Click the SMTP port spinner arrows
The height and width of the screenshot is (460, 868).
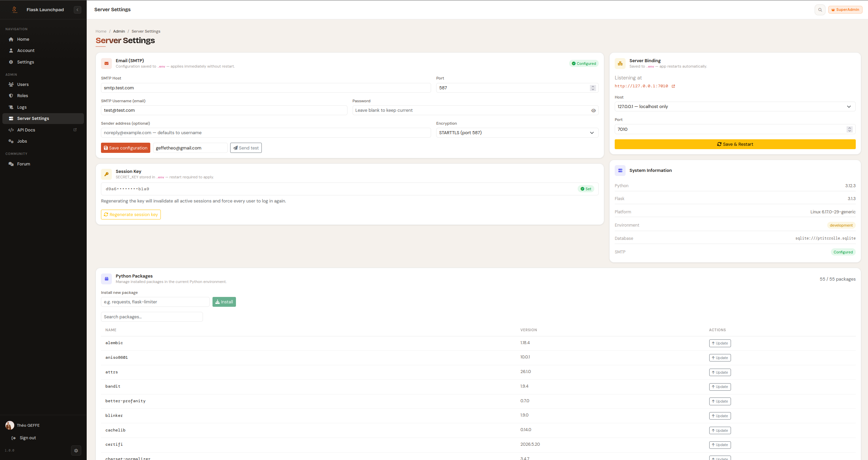coord(593,88)
